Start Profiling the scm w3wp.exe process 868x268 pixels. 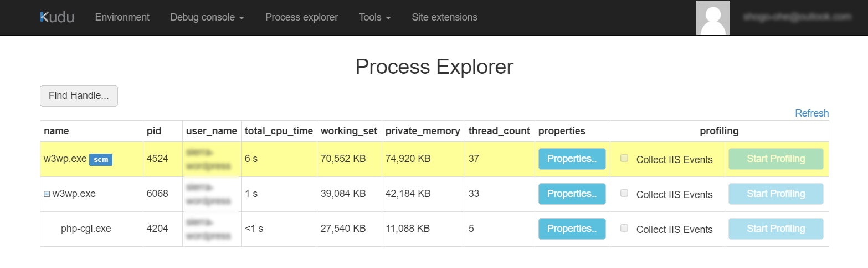coord(775,159)
